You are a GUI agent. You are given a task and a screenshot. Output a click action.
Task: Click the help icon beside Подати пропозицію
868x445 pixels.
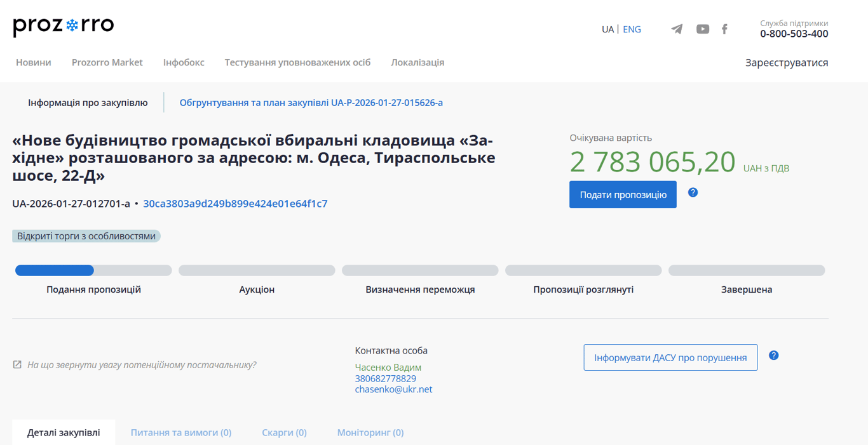693,192
